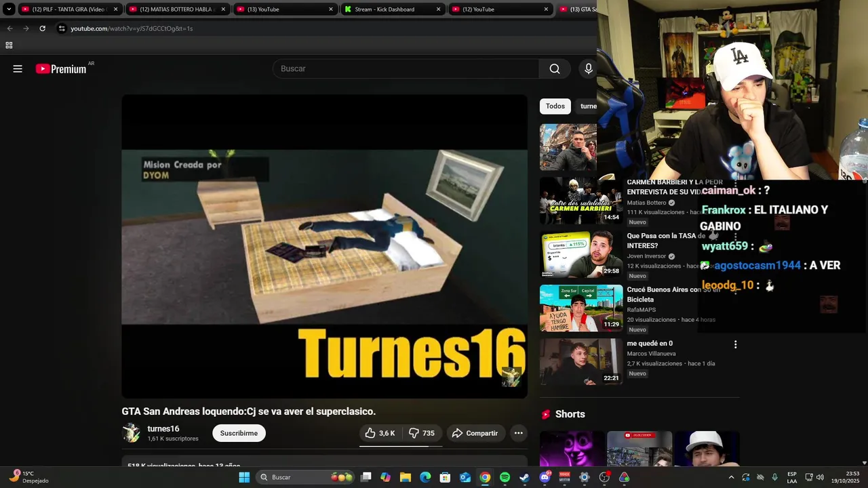Go forward using the browser forward arrow
This screenshot has width=868, height=488.
point(26,28)
